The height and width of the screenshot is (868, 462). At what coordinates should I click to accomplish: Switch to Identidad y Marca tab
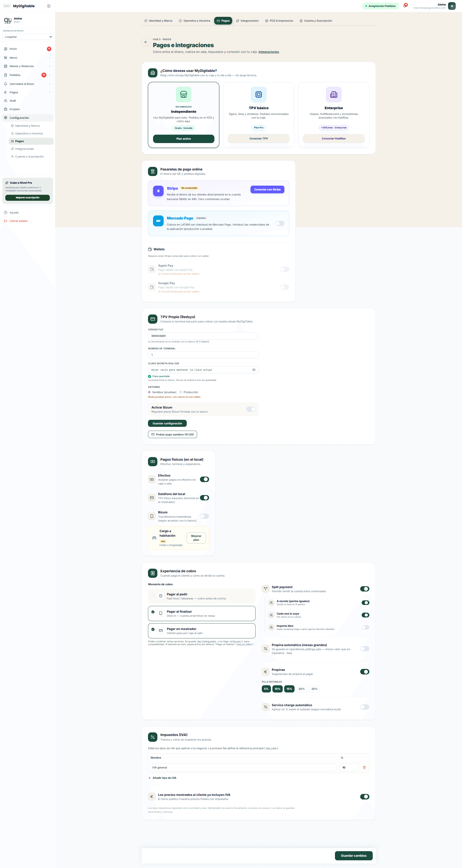[x=158, y=21]
